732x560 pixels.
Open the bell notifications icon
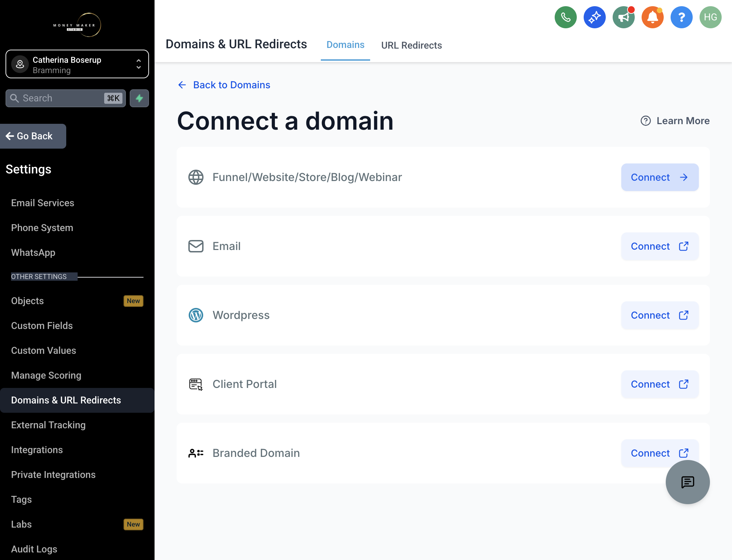[653, 17]
